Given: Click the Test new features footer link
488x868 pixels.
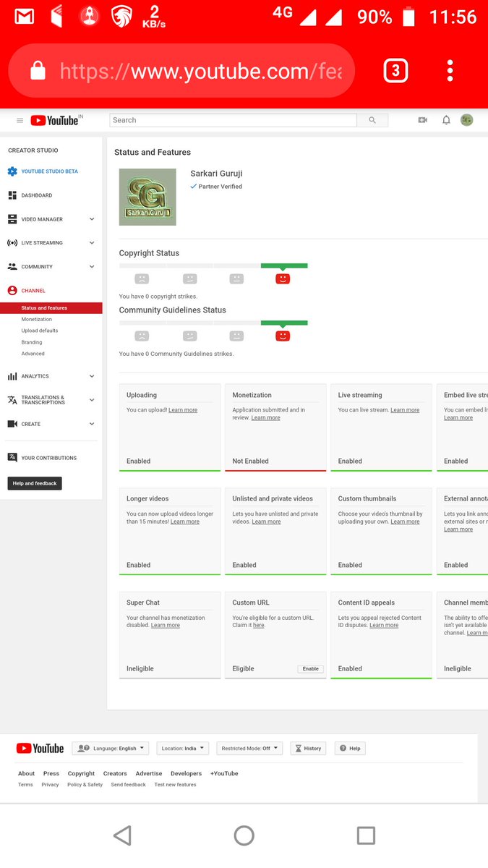Looking at the screenshot, I should (x=175, y=785).
